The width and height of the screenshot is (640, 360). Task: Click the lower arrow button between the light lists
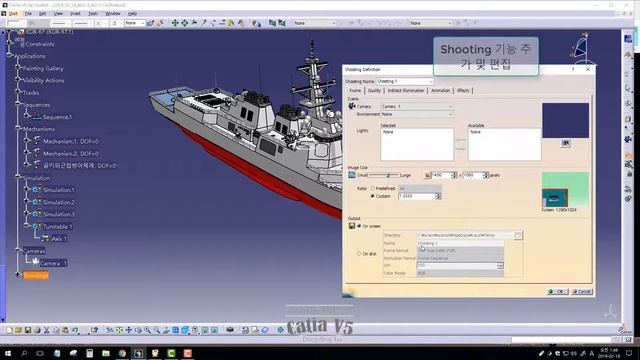[x=460, y=149]
